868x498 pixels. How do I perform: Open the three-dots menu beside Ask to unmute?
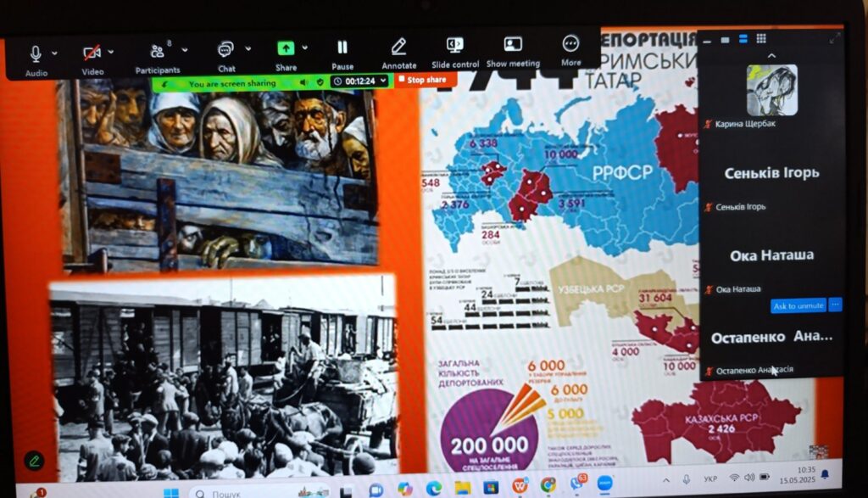(x=835, y=305)
